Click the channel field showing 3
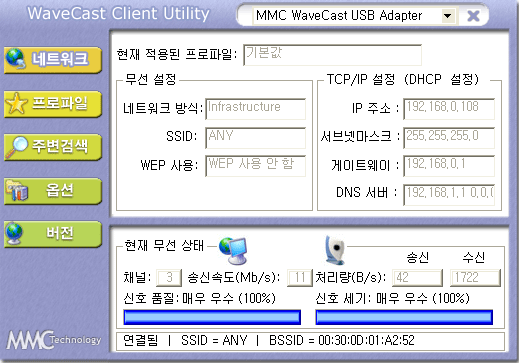Screen dimensions: 519x363 click(x=169, y=278)
